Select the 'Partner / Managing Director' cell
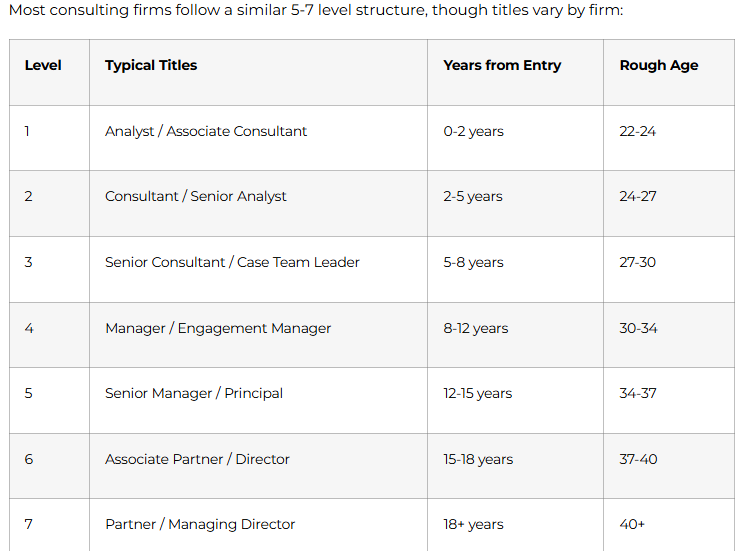This screenshot has height=551, width=753. click(x=200, y=524)
